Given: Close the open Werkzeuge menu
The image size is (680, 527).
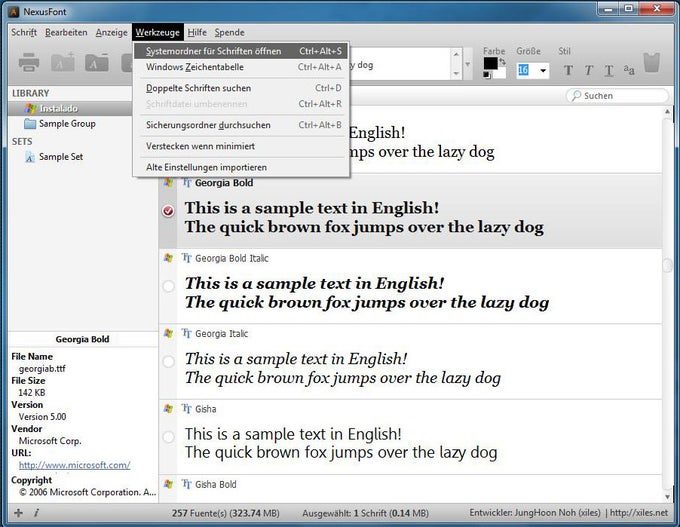Looking at the screenshot, I should (157, 33).
